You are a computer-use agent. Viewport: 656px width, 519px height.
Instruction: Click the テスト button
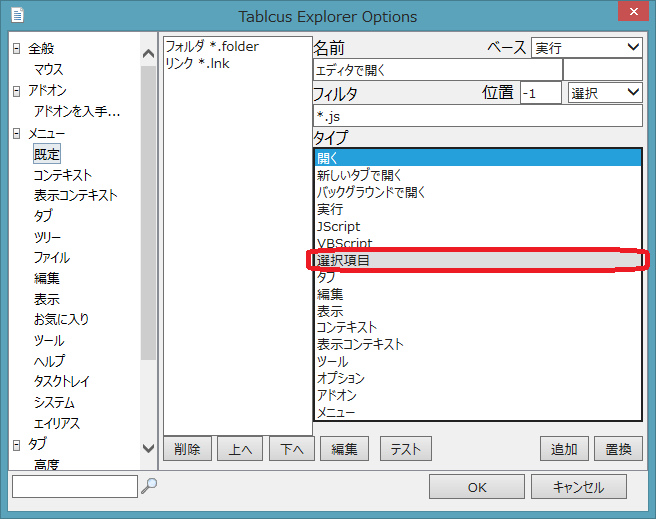pyautogui.click(x=405, y=449)
